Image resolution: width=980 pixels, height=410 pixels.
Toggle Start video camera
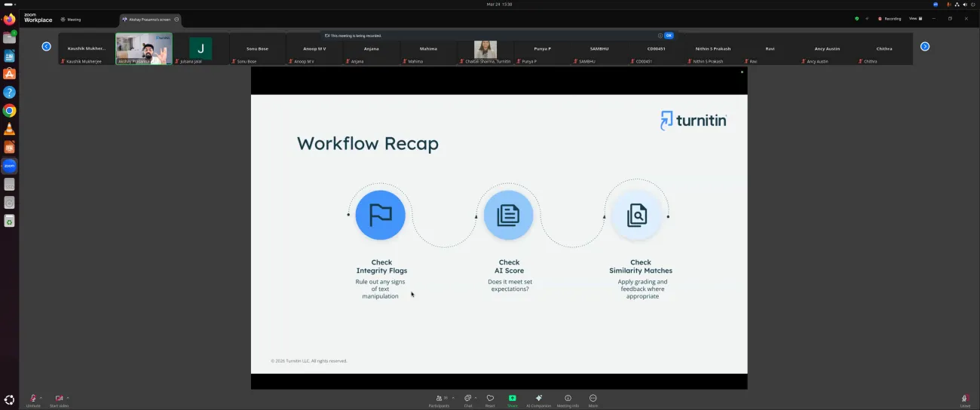58,399
